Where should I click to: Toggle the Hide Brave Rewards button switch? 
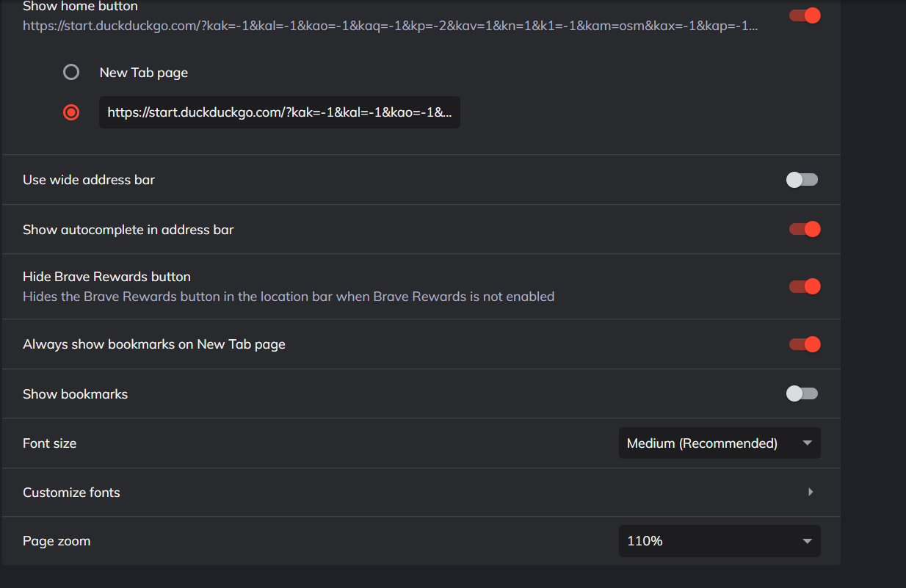805,286
